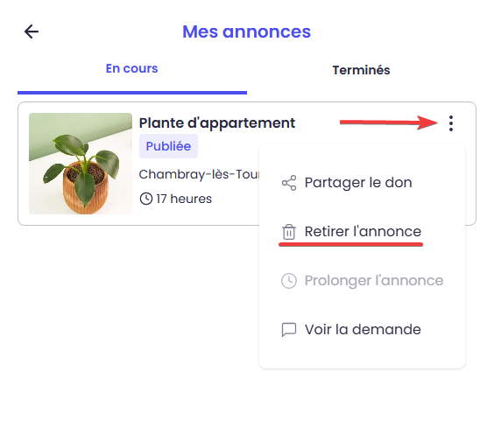Switch to the En cours tab
Viewport: 494px width, 448px height.
(x=132, y=68)
